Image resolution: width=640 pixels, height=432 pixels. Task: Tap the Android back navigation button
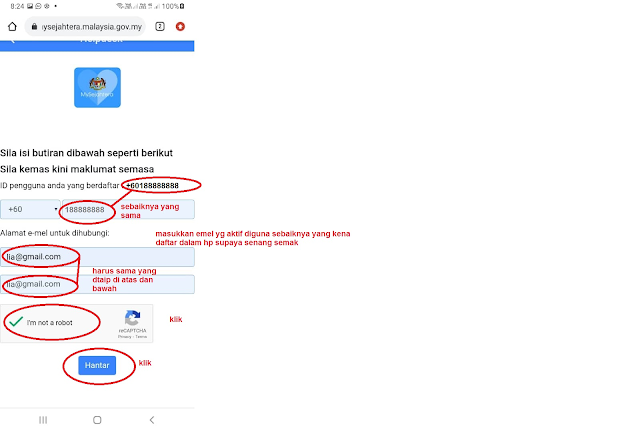(152, 420)
